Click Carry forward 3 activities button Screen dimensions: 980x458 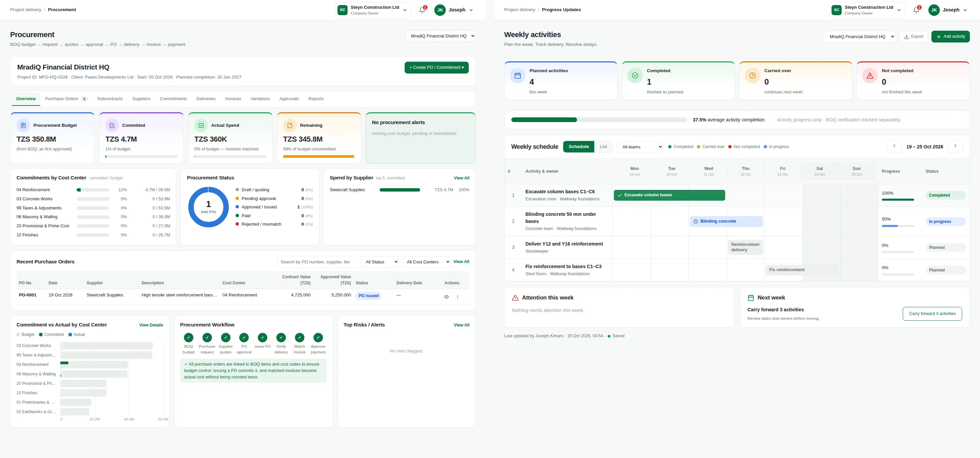[x=932, y=314]
